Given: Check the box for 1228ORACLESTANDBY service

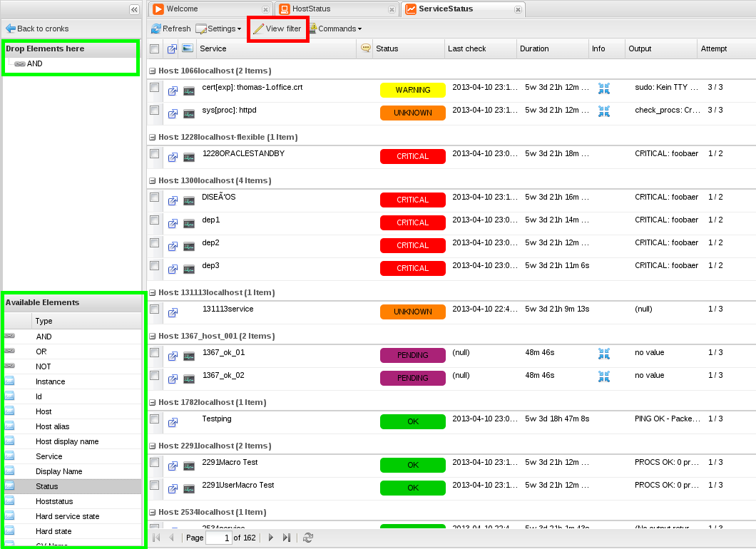Looking at the screenshot, I should pyautogui.click(x=155, y=154).
